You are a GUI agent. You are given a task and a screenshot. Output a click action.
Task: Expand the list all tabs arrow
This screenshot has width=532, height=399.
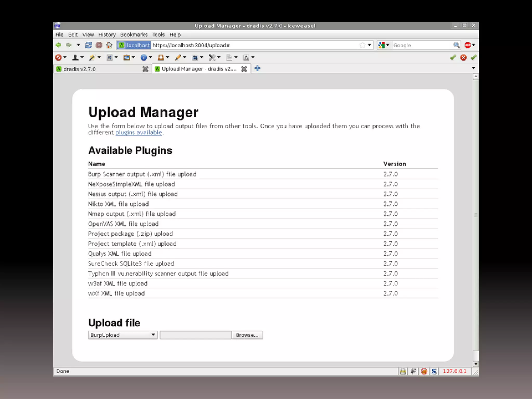coord(473,68)
